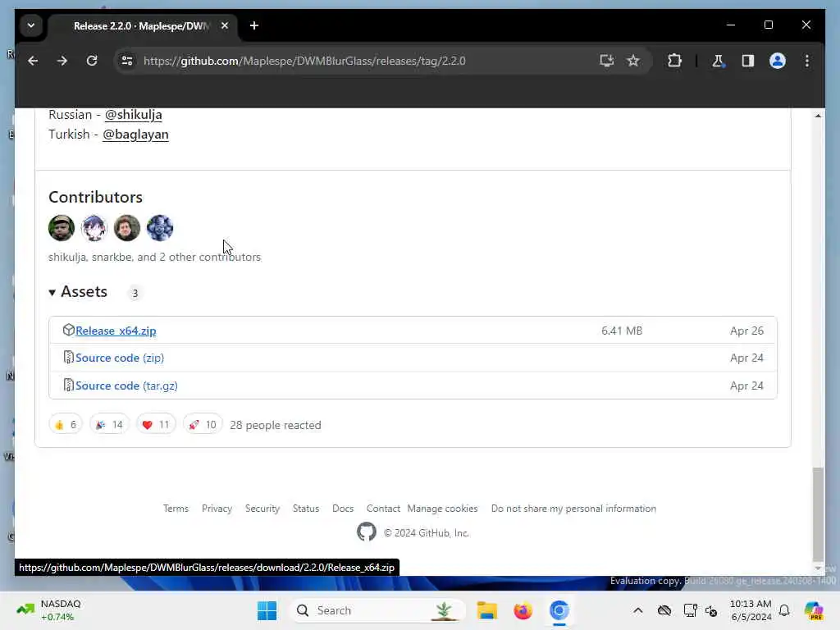Click Manage cookies in footer
Viewport: 840px width, 630px height.
point(442,509)
